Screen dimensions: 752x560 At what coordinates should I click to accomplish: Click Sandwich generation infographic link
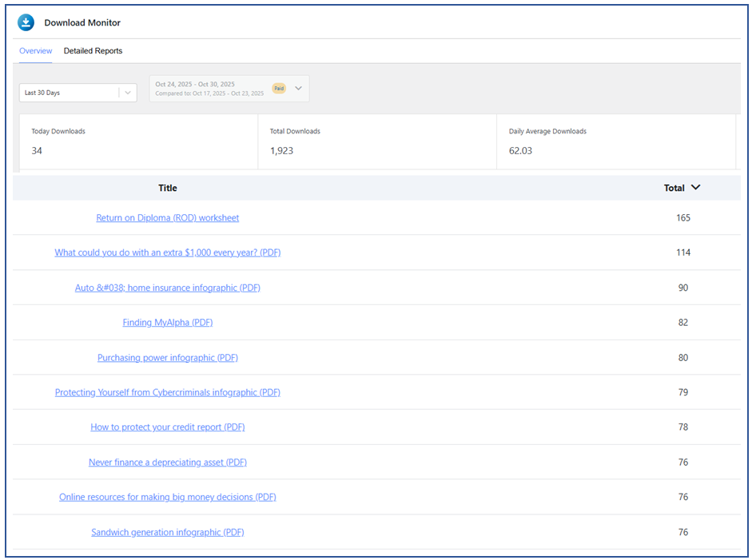(168, 532)
